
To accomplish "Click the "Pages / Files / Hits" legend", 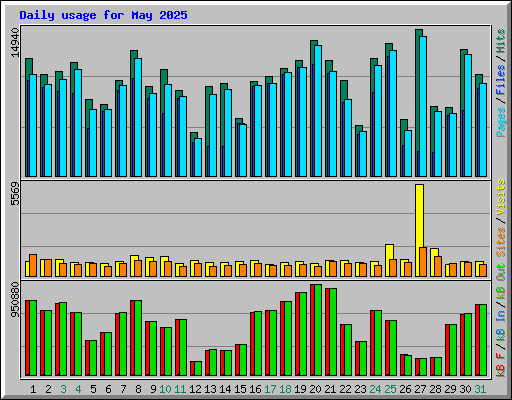I will click(501, 83).
